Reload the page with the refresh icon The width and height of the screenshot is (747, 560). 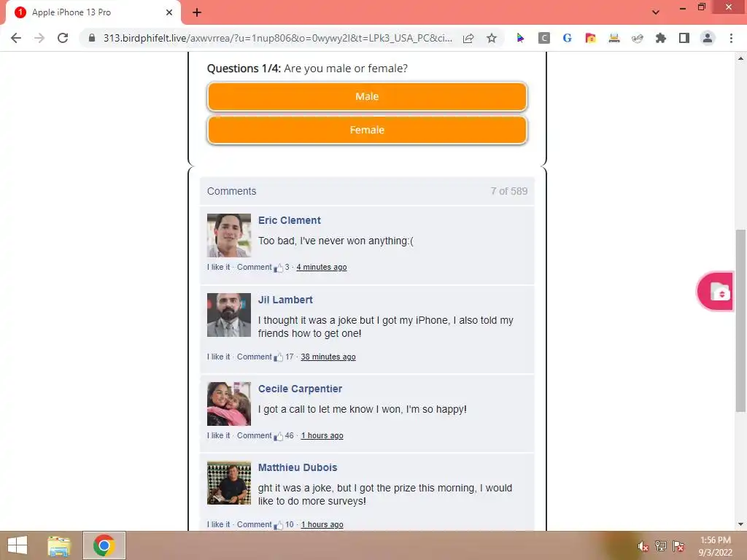[63, 38]
